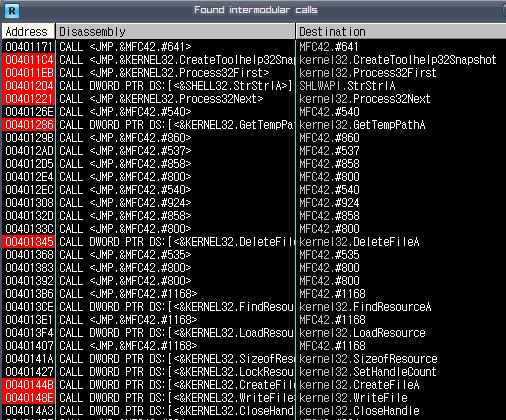
Task: Select the FindResourceA call at 004013CE
Action: tap(254, 307)
